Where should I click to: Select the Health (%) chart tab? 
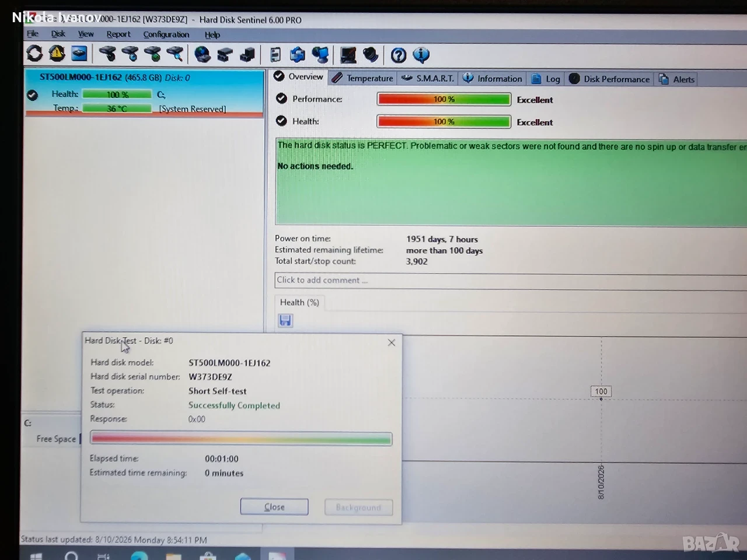tap(299, 302)
